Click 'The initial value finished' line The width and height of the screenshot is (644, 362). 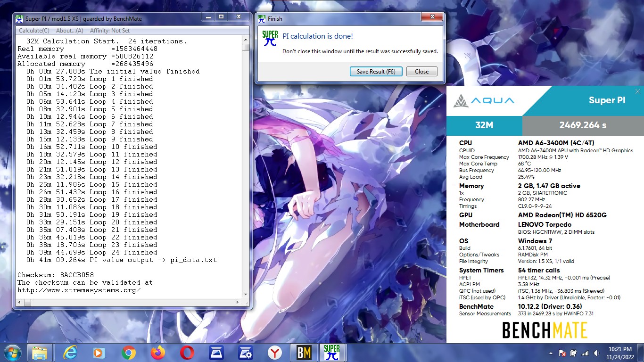click(x=113, y=71)
